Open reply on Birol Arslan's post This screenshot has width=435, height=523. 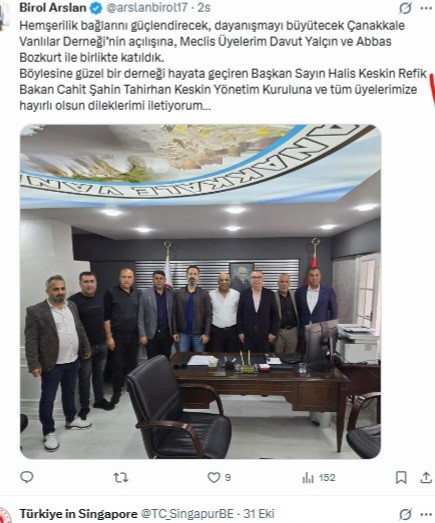[27, 477]
